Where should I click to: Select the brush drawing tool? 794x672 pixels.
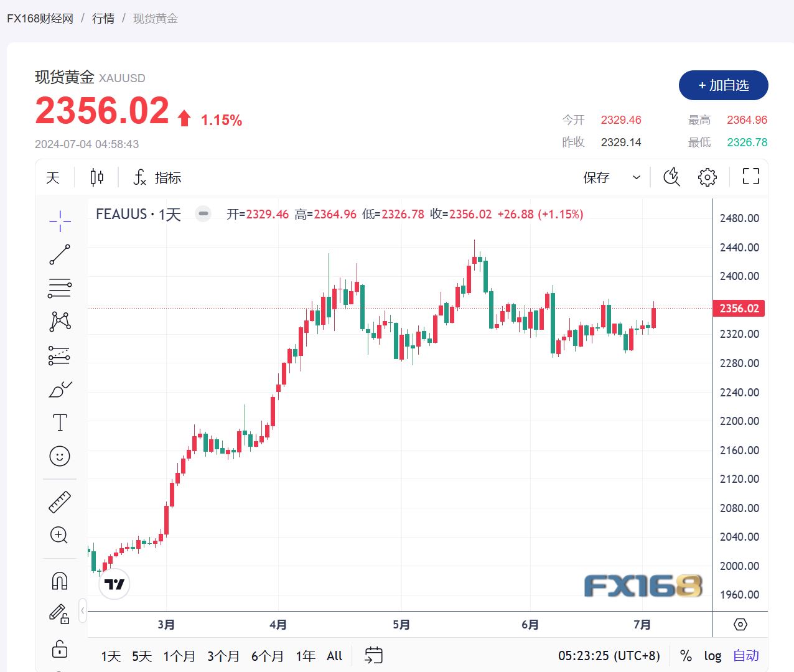pos(60,390)
